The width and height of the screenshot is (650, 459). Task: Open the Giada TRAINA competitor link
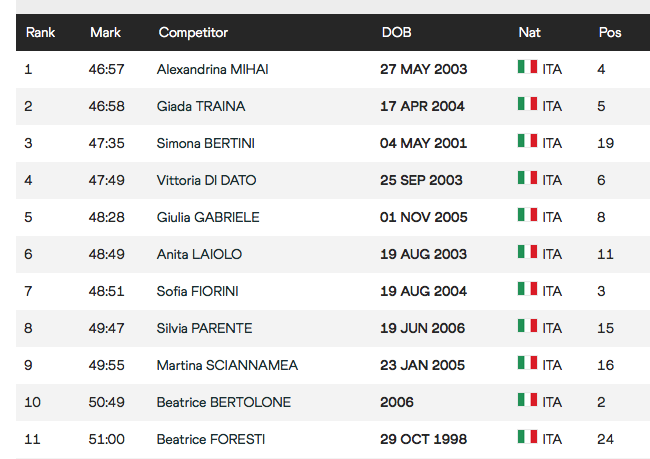(201, 106)
